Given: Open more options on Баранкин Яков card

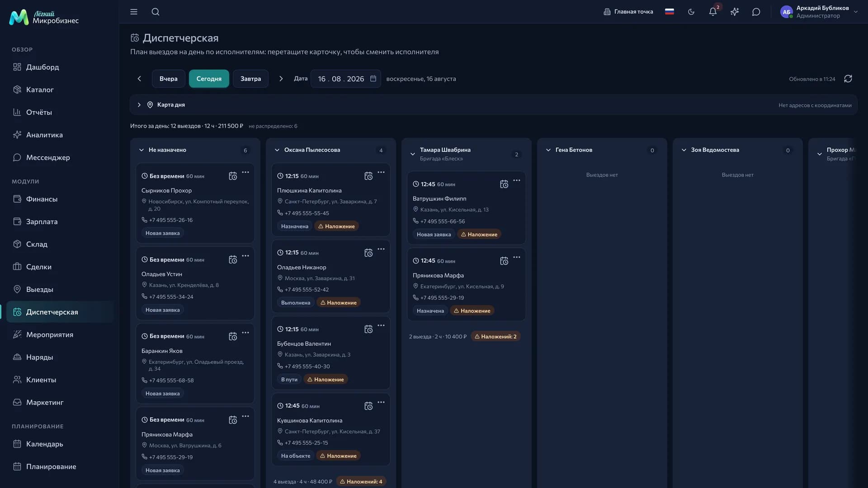Looking at the screenshot, I should [245, 333].
